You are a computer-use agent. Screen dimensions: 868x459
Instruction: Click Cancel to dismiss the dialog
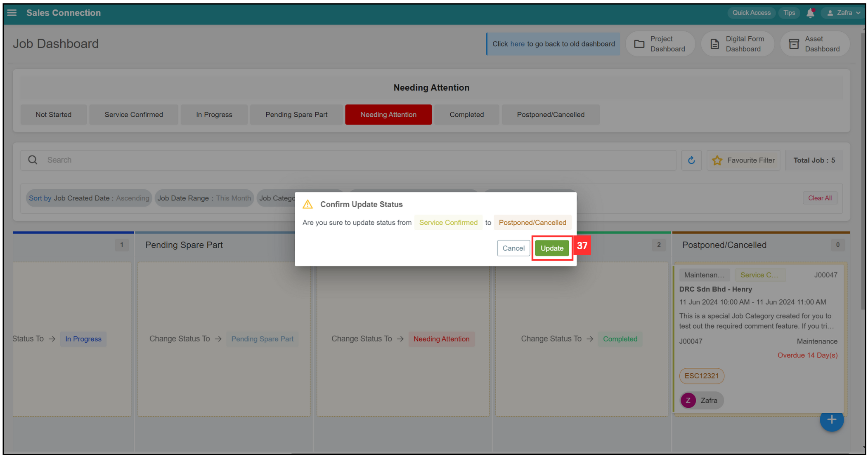513,248
